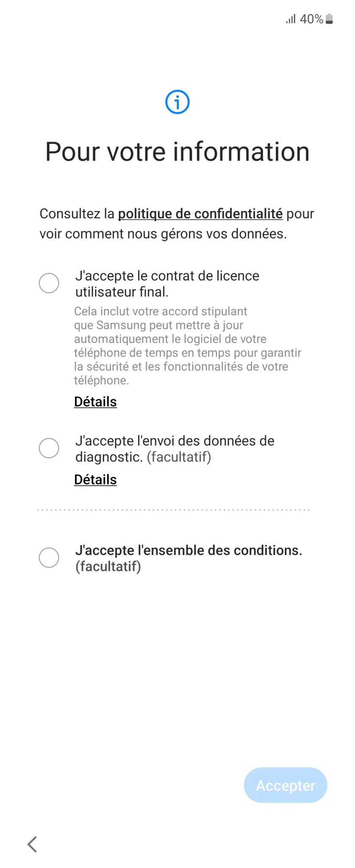The width and height of the screenshot is (355, 868).
Task: Tap the 40% battery percentage text
Action: (311, 19)
